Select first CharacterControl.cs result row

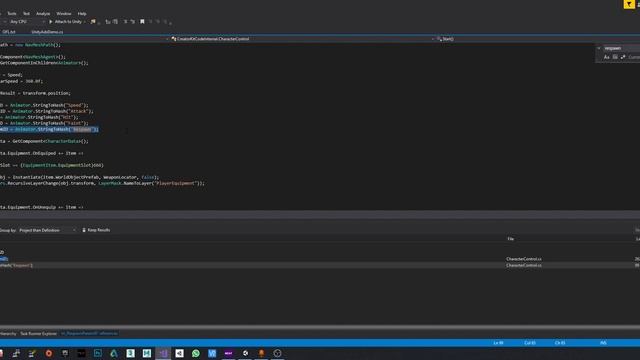coord(320,259)
